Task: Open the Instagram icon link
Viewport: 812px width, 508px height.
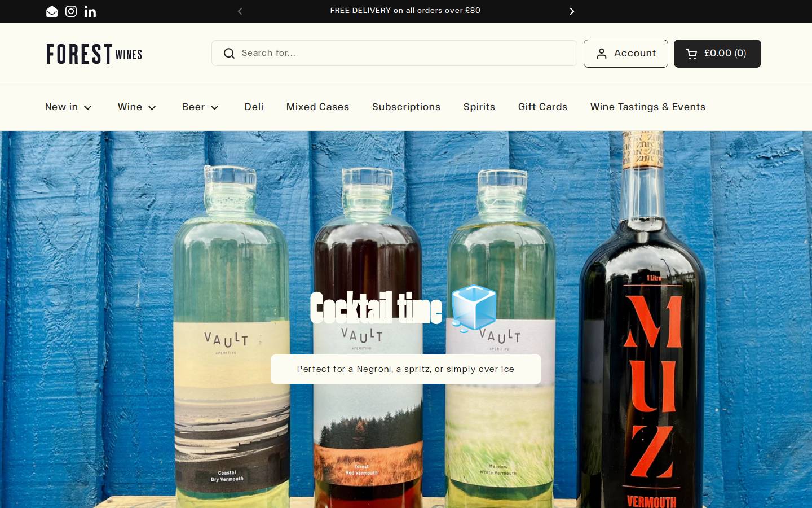Action: (x=71, y=11)
